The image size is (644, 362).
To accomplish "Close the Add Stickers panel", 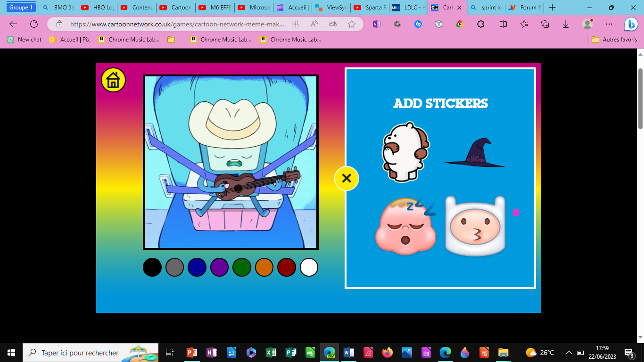I will pos(347,178).
